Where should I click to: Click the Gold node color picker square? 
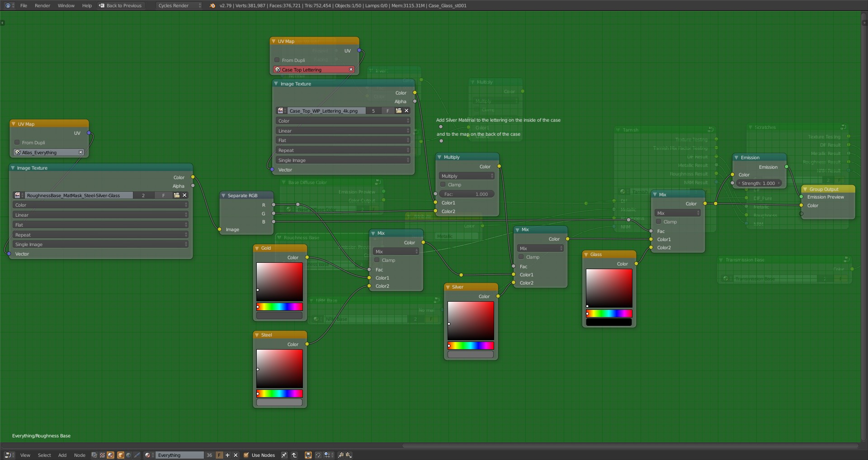click(x=279, y=281)
